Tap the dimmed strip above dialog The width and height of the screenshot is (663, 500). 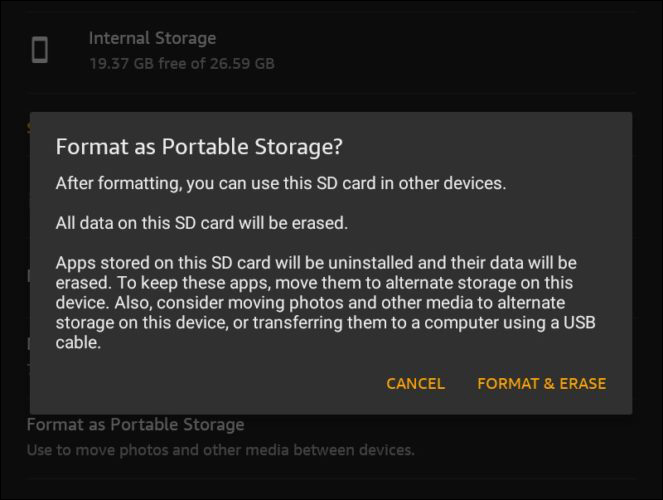[330, 100]
